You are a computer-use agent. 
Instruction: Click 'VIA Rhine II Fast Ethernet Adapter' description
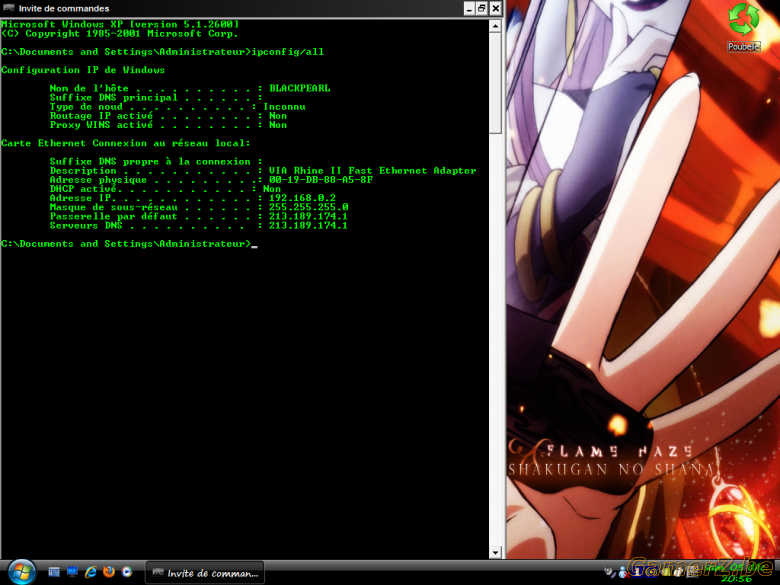tap(373, 171)
